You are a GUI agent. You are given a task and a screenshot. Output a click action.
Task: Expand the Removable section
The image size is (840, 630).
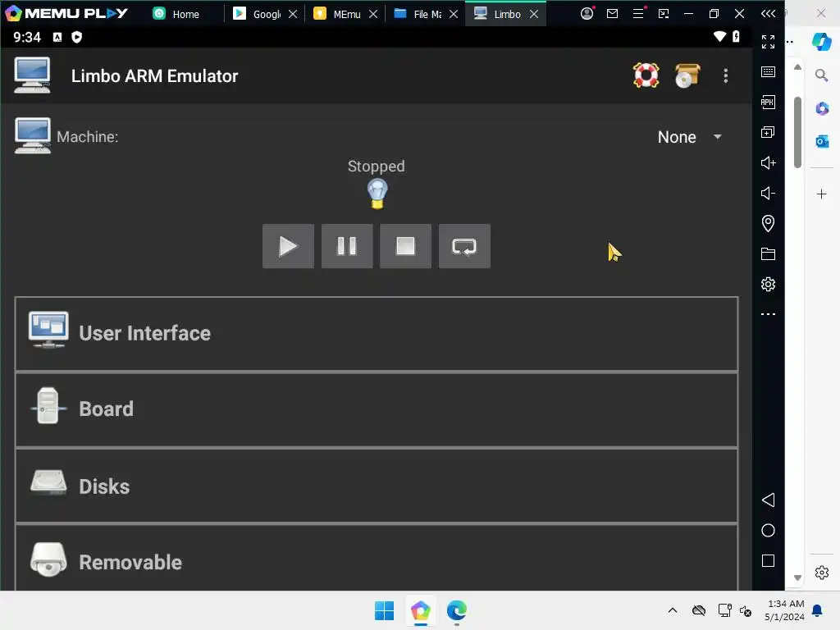pos(377,558)
